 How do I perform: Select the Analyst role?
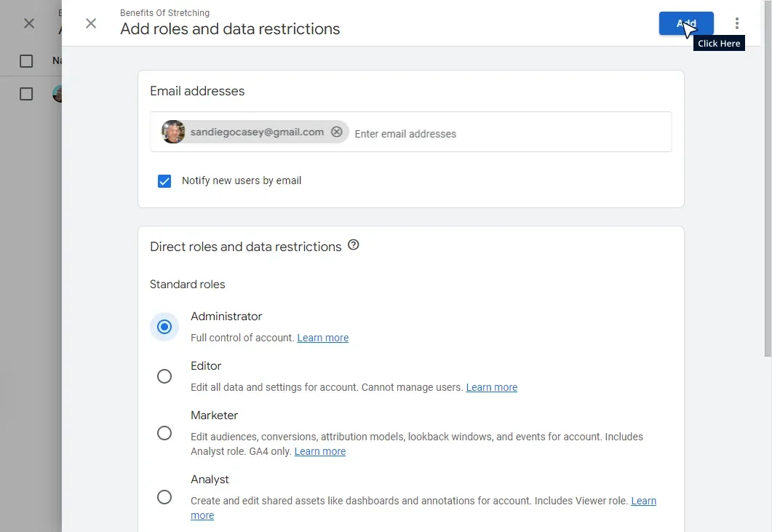(x=164, y=496)
